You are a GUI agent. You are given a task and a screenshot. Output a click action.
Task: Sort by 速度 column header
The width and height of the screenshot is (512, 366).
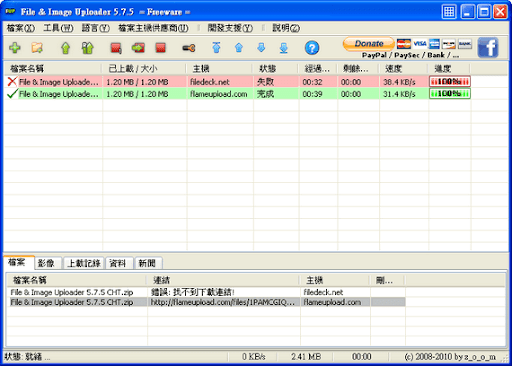(404, 69)
